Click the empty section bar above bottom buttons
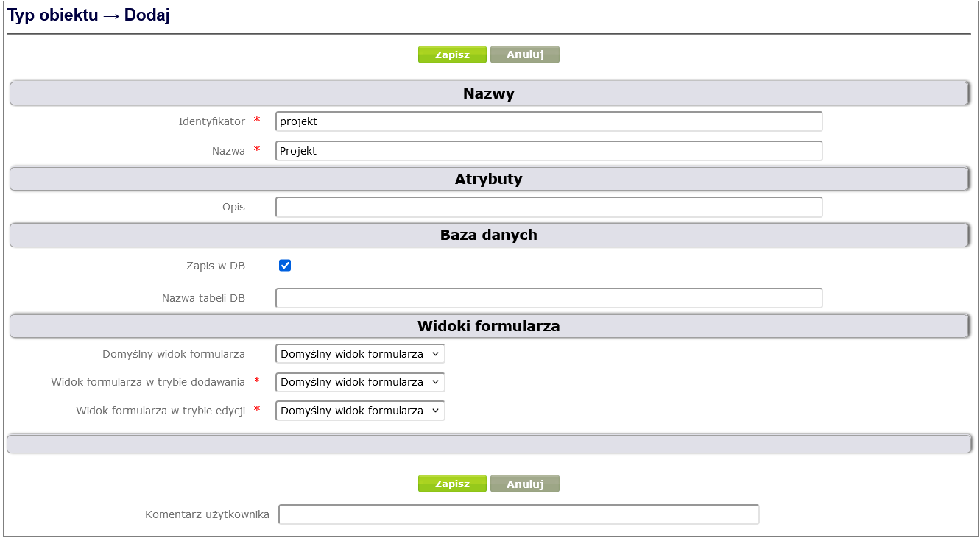This screenshot has width=980, height=538. point(488,444)
